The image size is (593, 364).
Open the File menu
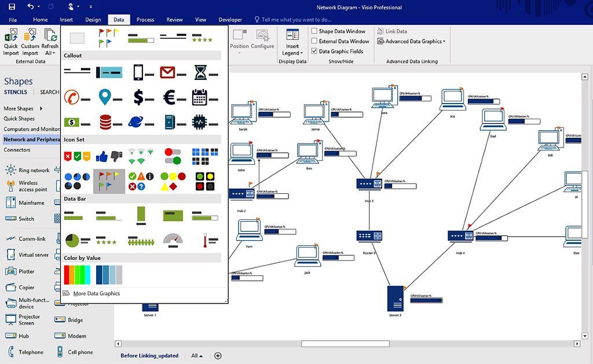tap(13, 20)
